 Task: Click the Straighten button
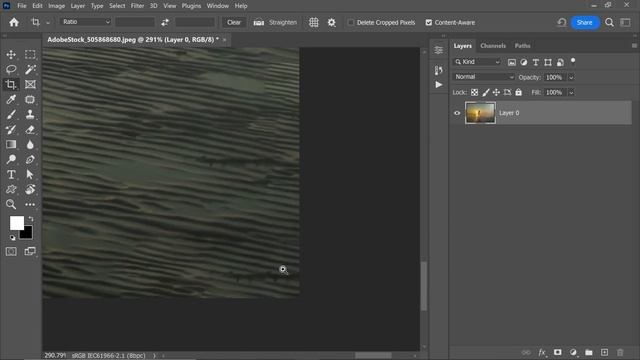click(275, 22)
